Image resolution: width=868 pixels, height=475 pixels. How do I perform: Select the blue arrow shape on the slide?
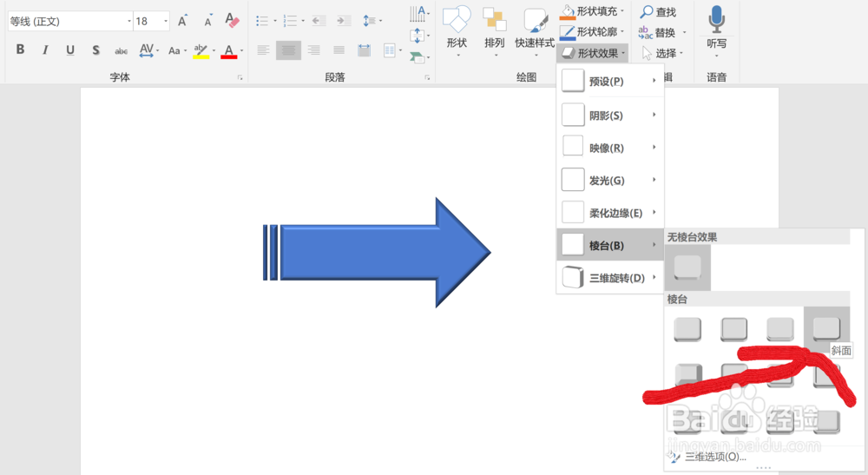pos(377,253)
